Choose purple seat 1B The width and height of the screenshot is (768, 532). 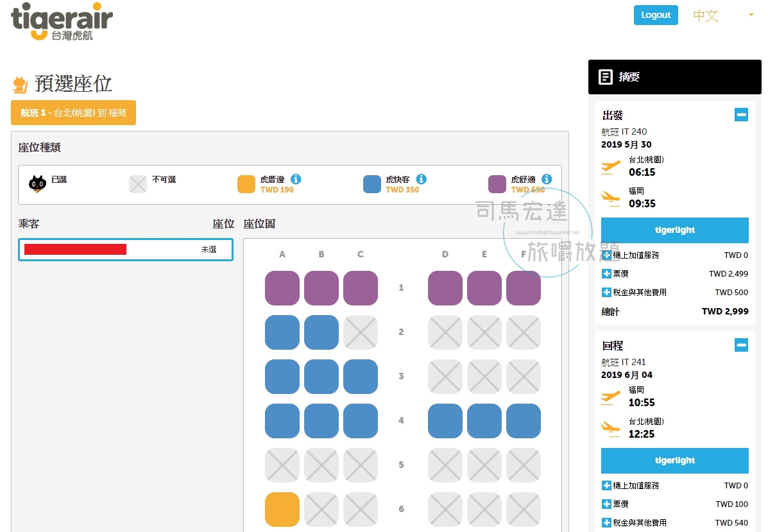tap(321, 288)
